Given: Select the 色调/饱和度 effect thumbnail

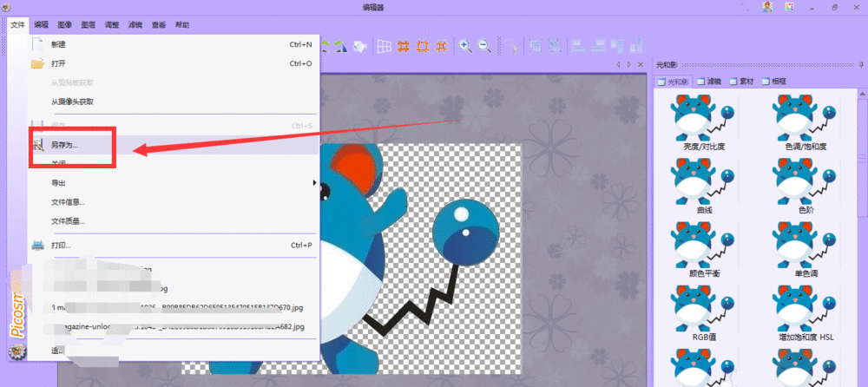Looking at the screenshot, I should (804, 119).
